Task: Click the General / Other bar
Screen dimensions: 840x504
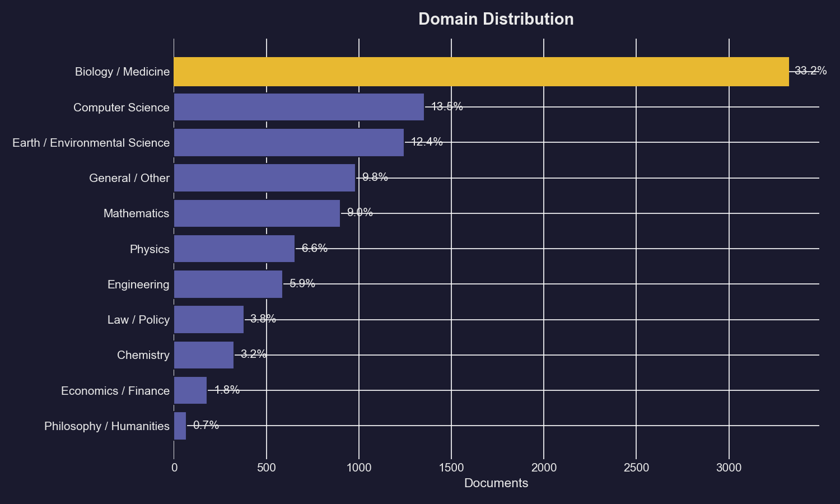Action: point(264,178)
